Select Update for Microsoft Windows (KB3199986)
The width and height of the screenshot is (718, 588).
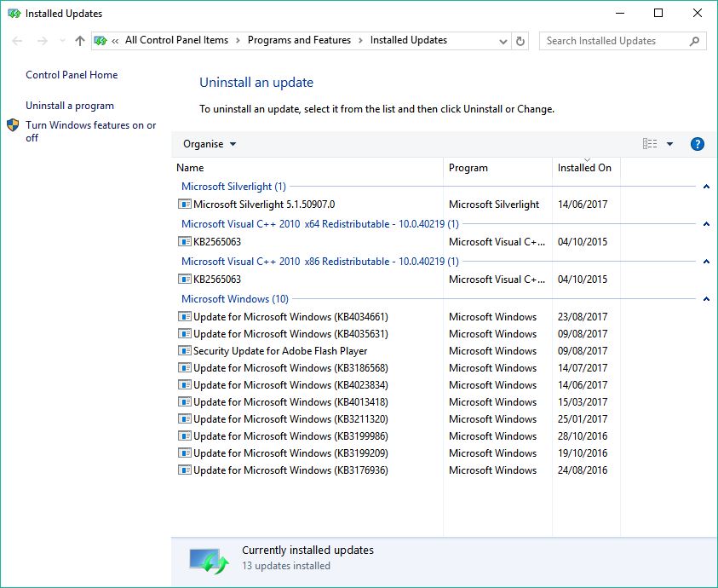coord(290,435)
